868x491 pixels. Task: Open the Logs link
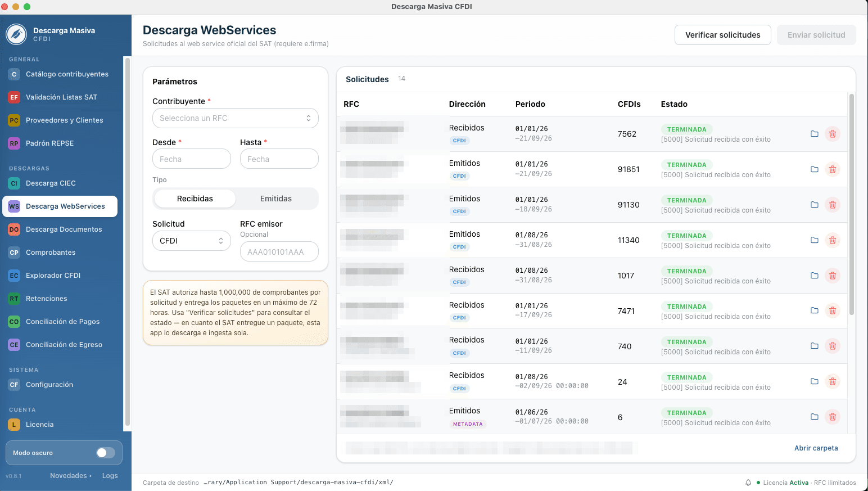tap(110, 476)
